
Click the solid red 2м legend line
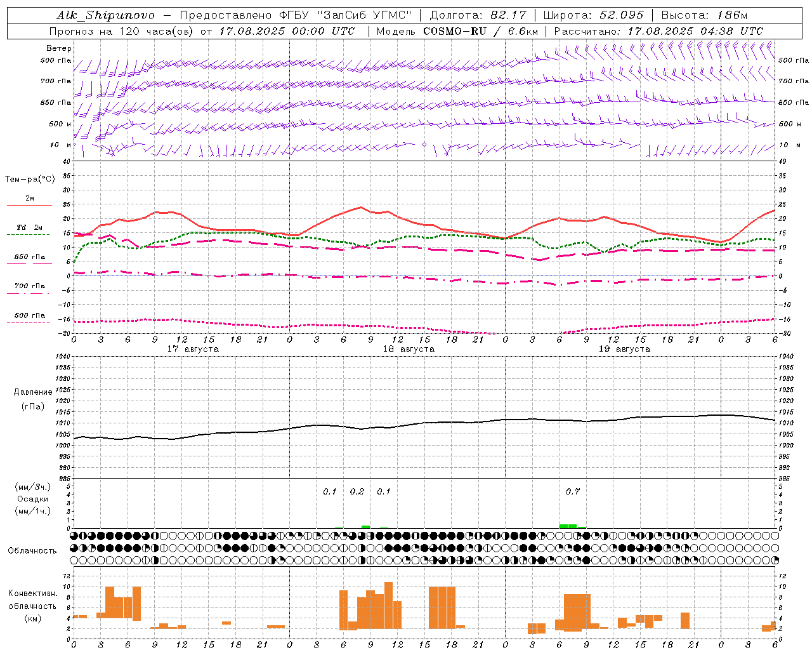click(x=29, y=205)
